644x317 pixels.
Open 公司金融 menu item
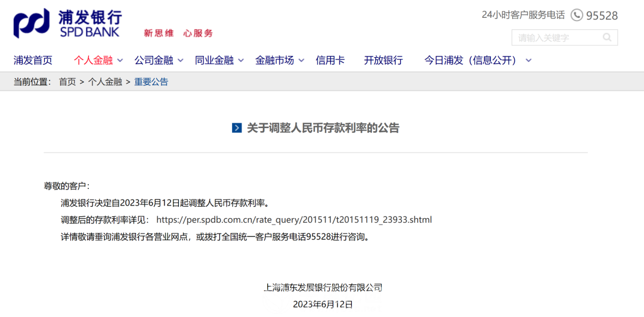[x=154, y=60]
